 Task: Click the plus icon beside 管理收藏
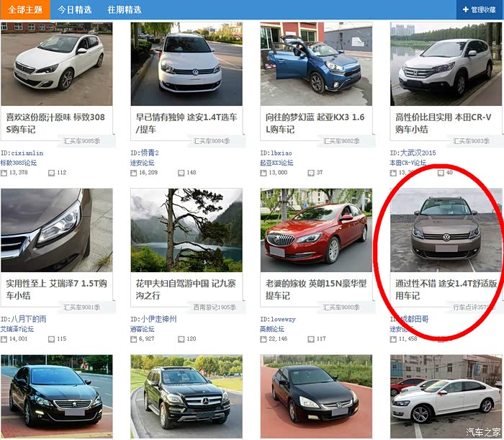point(464,10)
